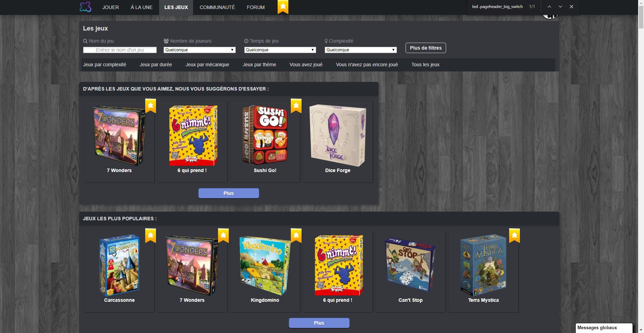
Task: Open the Sushi Go! box image
Action: click(x=265, y=135)
